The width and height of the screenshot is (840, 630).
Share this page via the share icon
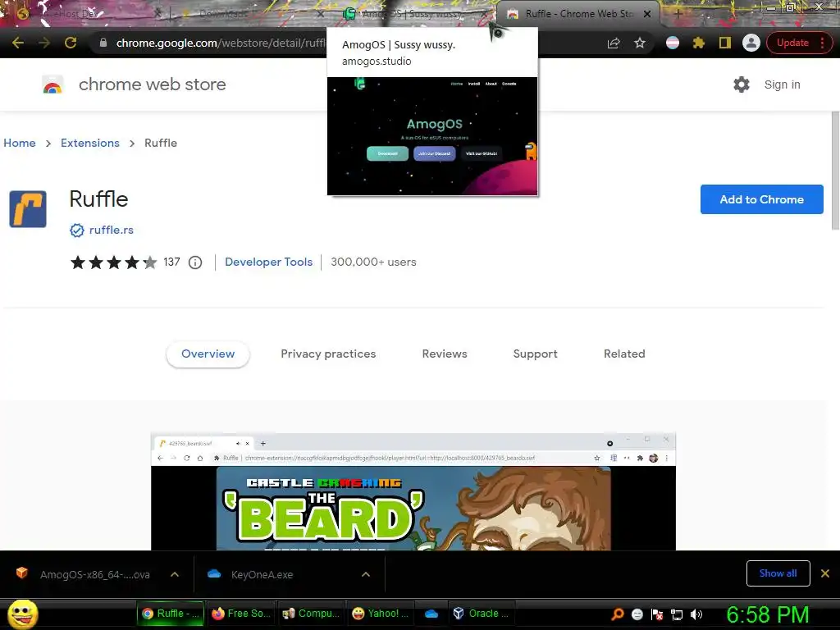(x=614, y=43)
